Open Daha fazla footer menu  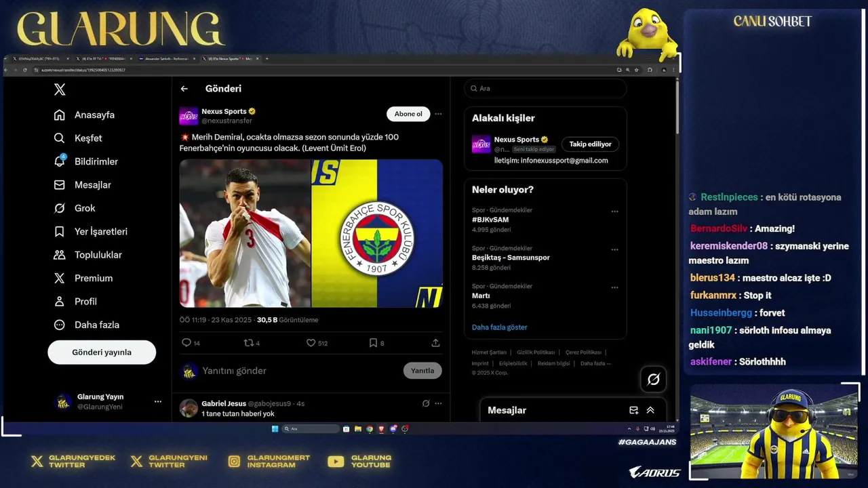click(595, 363)
